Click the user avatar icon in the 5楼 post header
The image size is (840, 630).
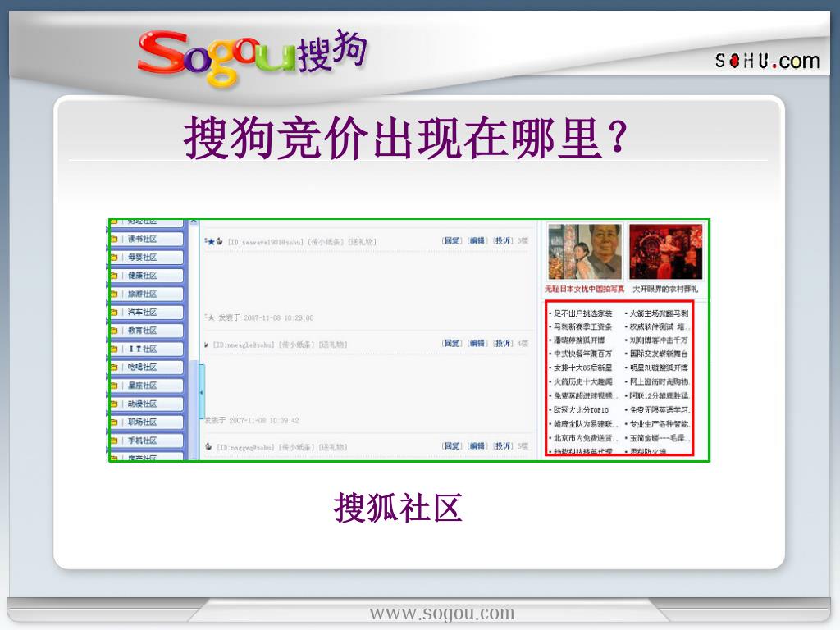pos(208,446)
